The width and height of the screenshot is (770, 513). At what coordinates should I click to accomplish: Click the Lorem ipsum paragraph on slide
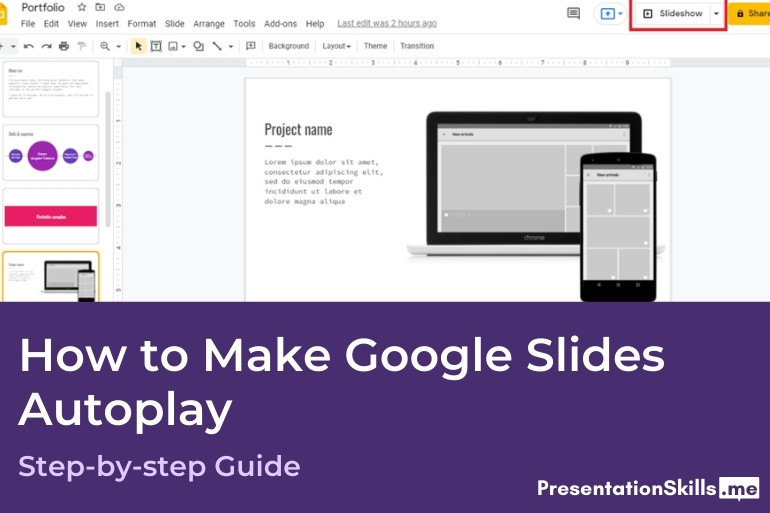click(324, 182)
